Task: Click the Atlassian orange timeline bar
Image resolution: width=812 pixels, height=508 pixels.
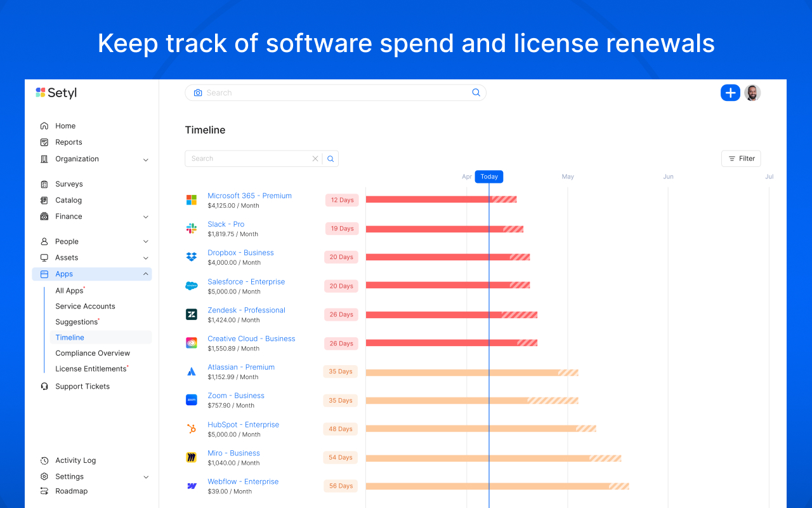Action: tap(472, 372)
